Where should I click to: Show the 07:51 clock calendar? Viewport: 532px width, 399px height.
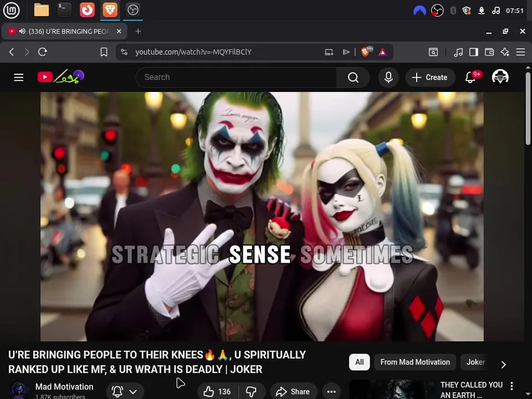(x=515, y=11)
